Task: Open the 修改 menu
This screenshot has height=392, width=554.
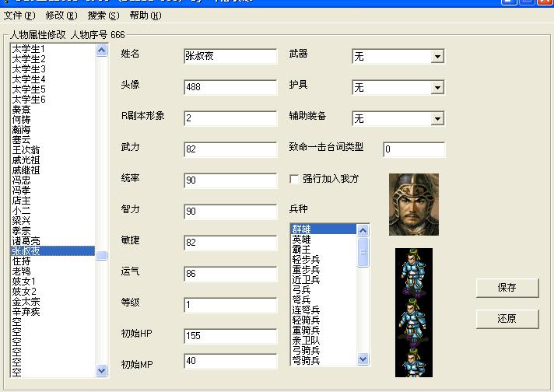Action: 61,16
